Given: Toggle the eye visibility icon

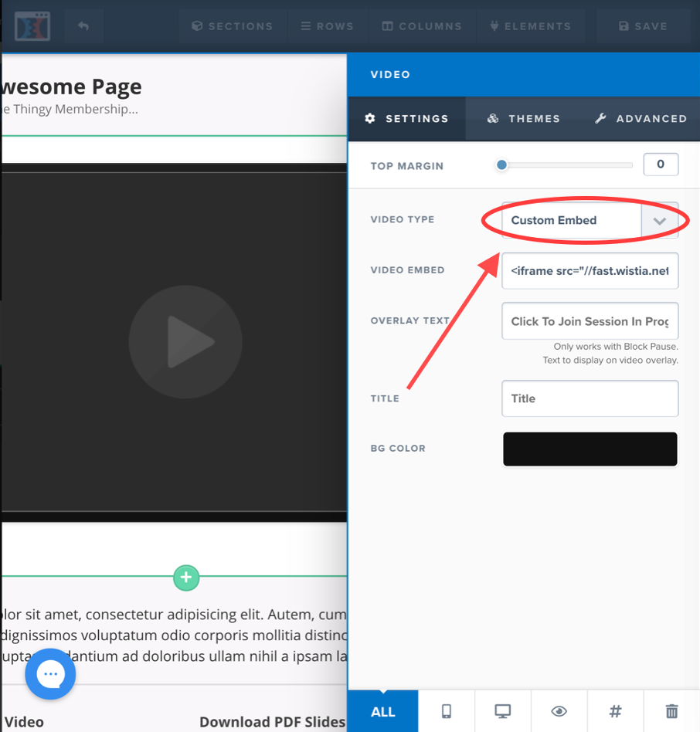Looking at the screenshot, I should point(559,711).
